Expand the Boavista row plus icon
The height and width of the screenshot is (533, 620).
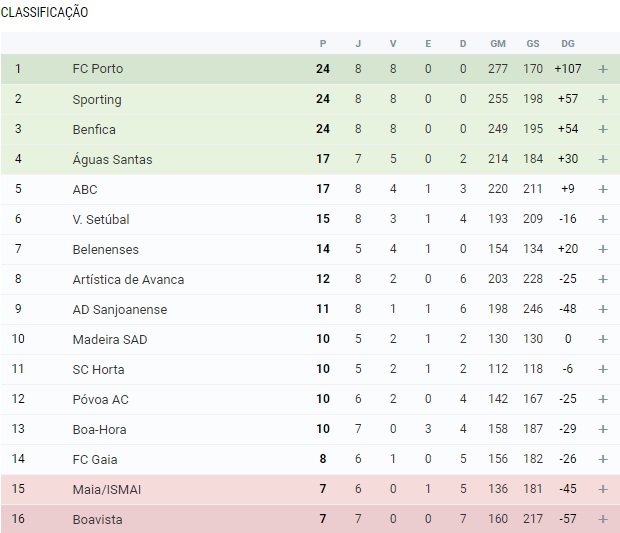(x=603, y=520)
